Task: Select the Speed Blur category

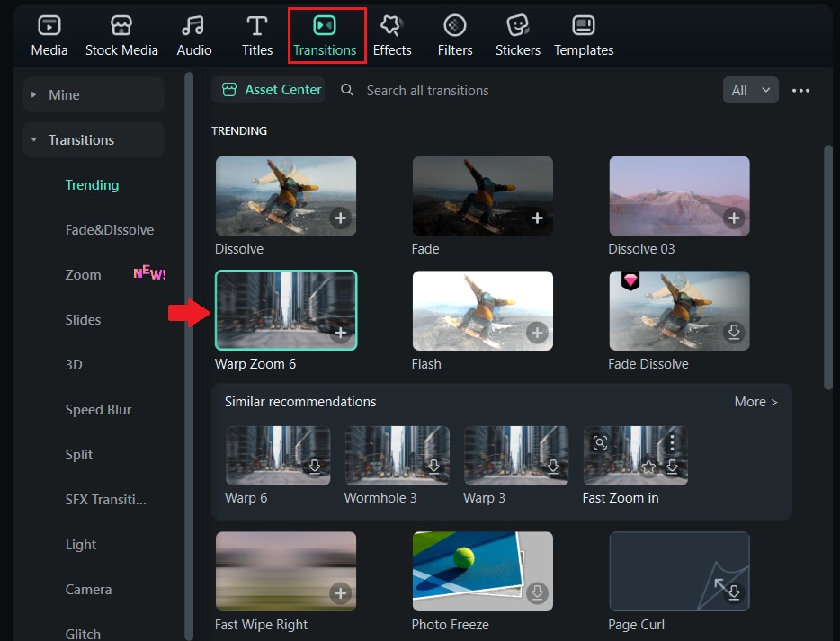Action: click(98, 410)
